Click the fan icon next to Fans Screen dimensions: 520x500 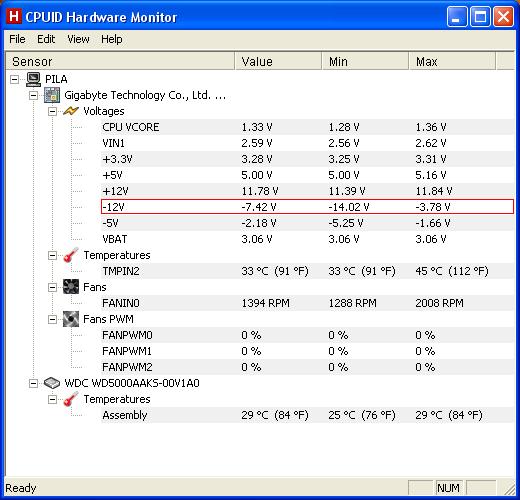tap(71, 287)
